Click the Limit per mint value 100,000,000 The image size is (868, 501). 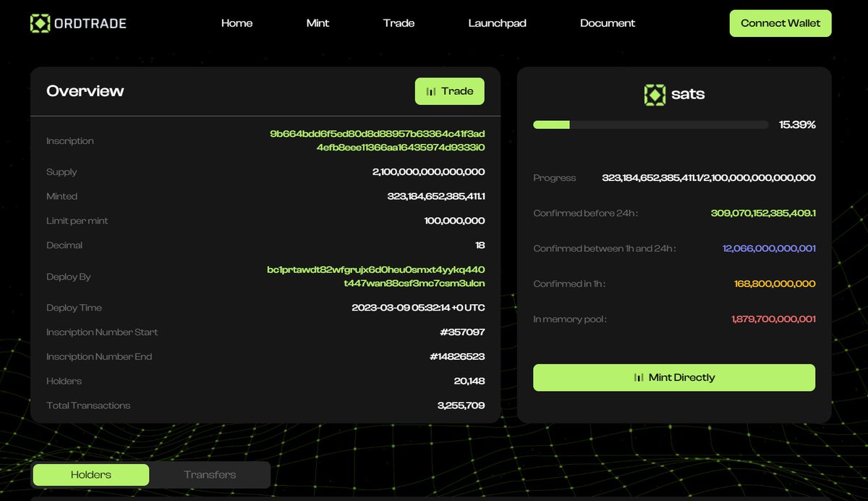point(454,221)
